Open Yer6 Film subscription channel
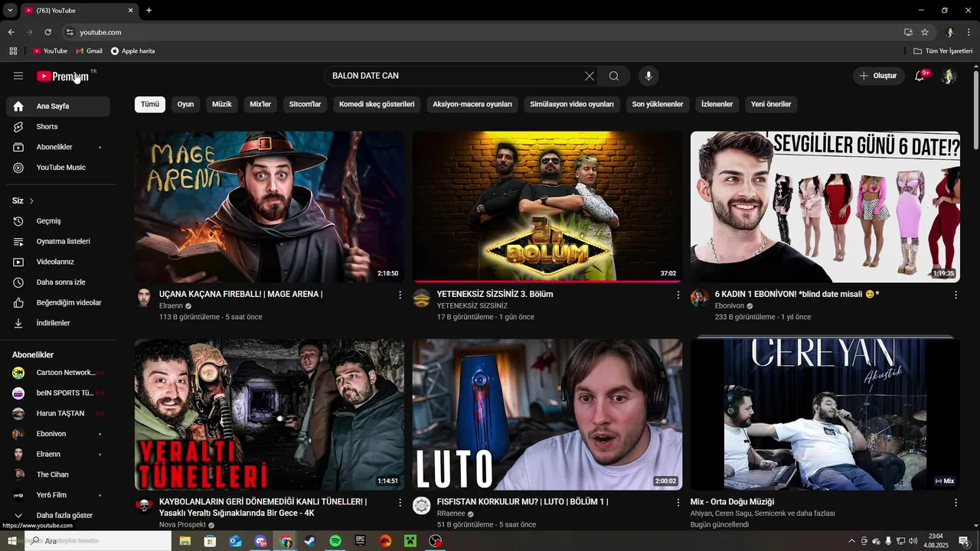980x551 pixels. point(58,495)
